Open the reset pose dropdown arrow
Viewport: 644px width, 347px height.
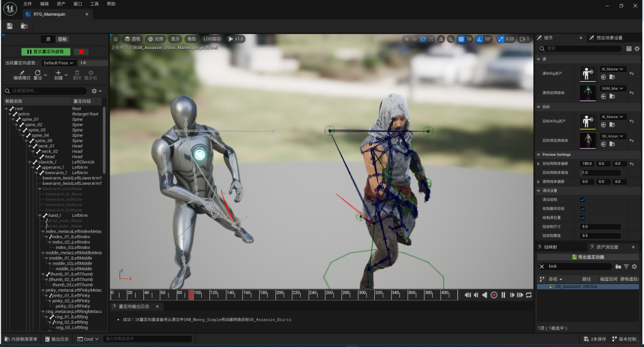45,75
